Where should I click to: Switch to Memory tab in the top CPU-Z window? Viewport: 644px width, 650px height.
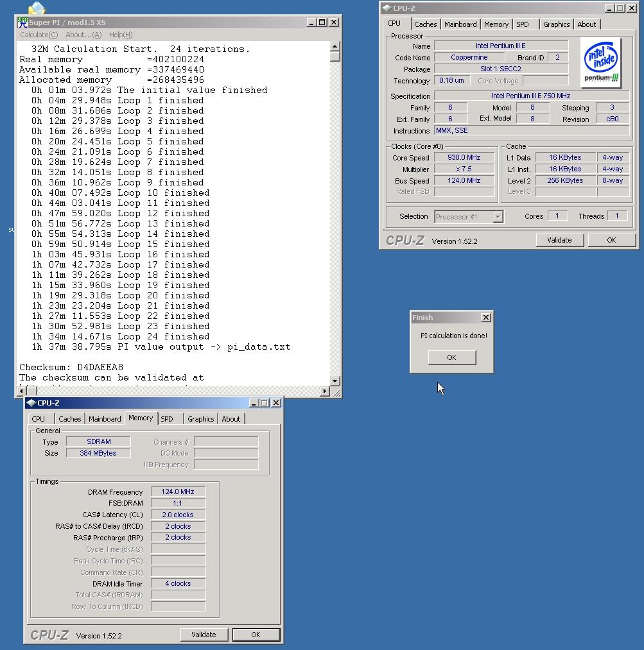coord(496,24)
